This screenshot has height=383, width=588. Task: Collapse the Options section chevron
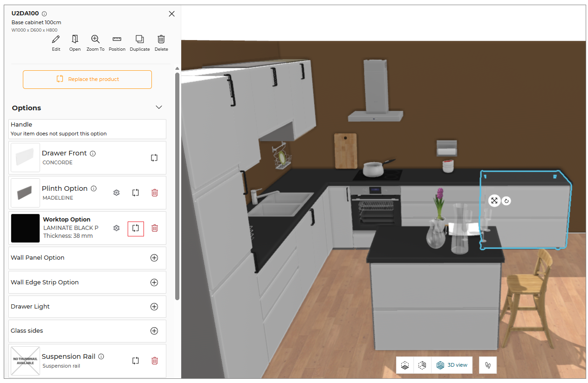click(x=159, y=108)
